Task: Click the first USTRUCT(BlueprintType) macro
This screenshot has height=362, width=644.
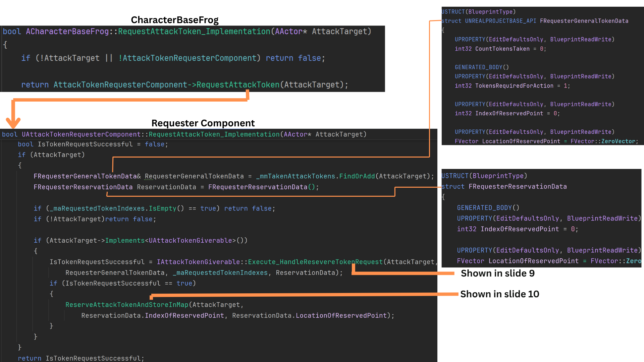Action: coord(478,12)
